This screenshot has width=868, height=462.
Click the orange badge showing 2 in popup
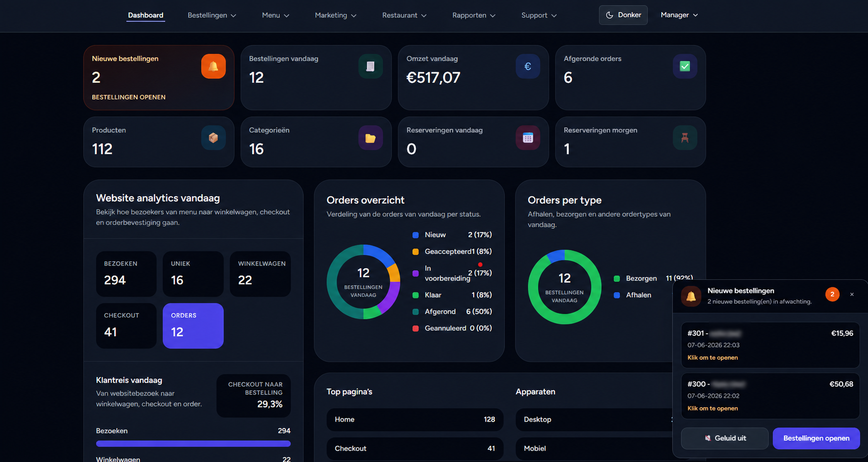(x=832, y=294)
